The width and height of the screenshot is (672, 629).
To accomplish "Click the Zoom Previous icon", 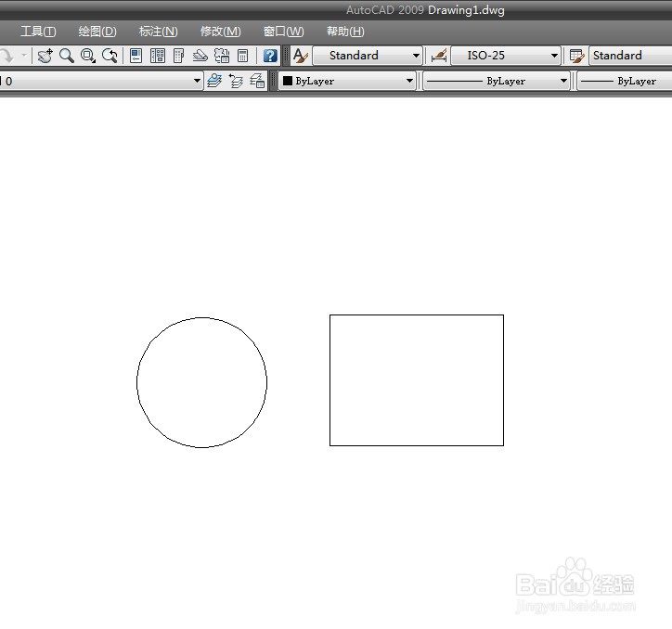I will [110, 56].
